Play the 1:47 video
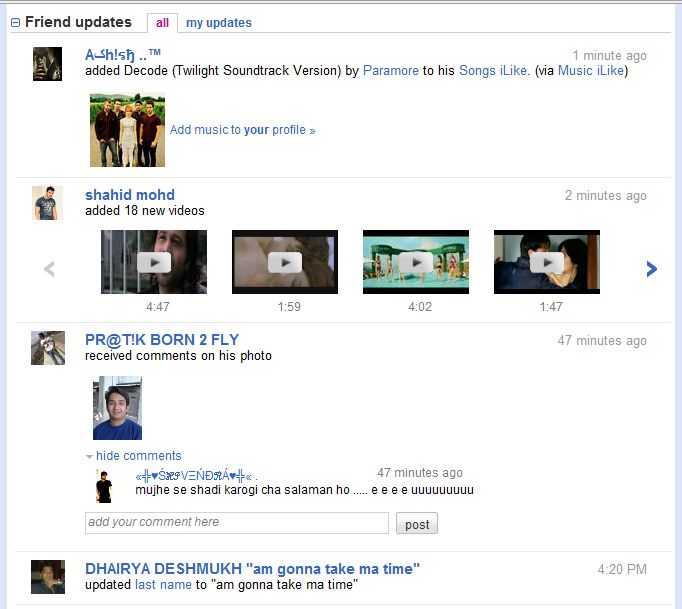682x609 pixels. [547, 262]
